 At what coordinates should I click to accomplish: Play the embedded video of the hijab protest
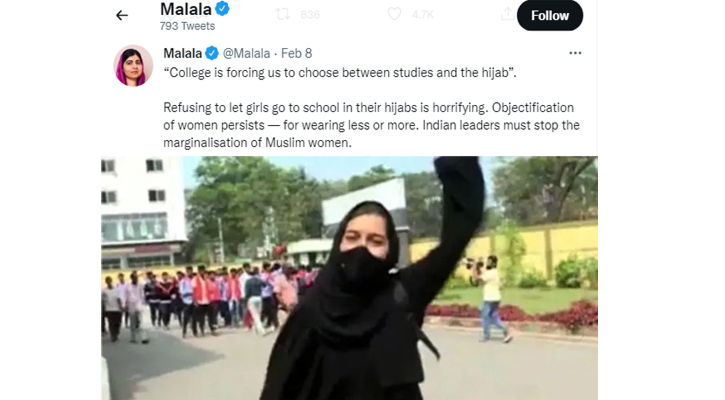350,278
